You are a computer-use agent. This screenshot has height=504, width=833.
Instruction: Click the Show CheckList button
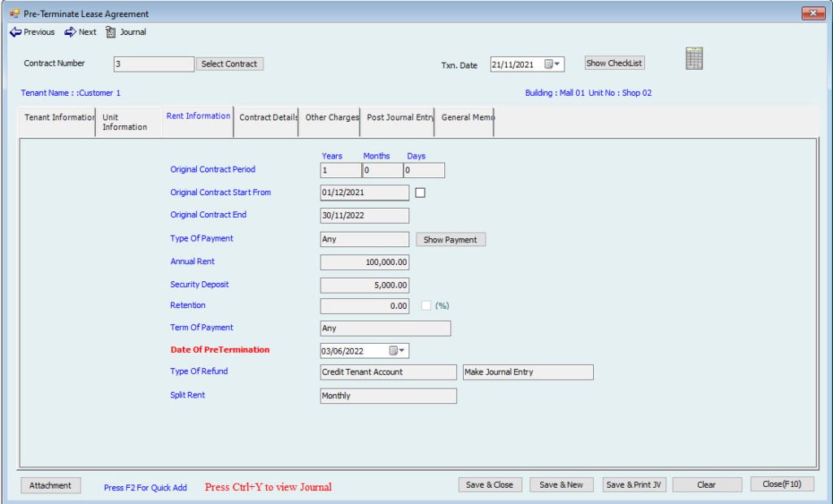click(614, 63)
